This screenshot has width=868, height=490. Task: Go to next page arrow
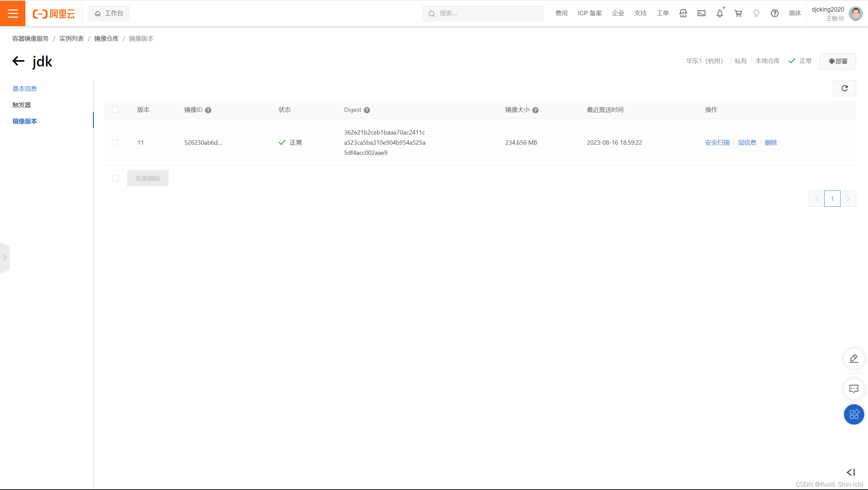(x=848, y=199)
